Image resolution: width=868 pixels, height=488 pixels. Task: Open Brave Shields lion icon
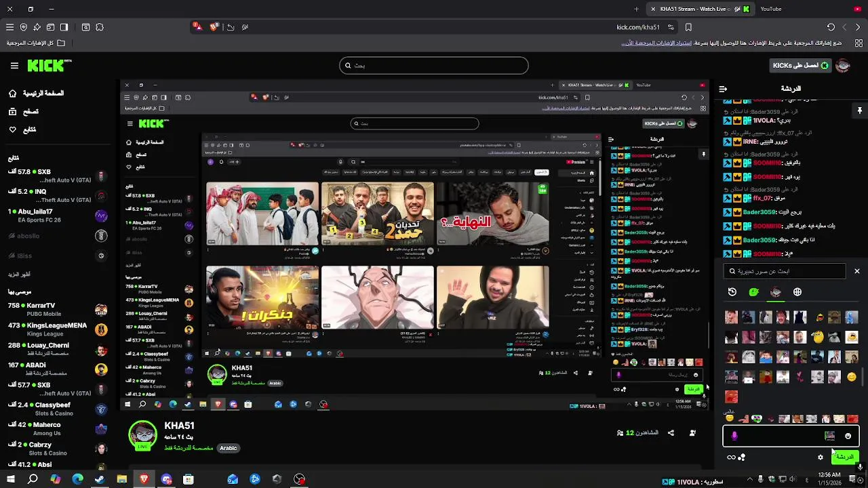pyautogui.click(x=214, y=27)
